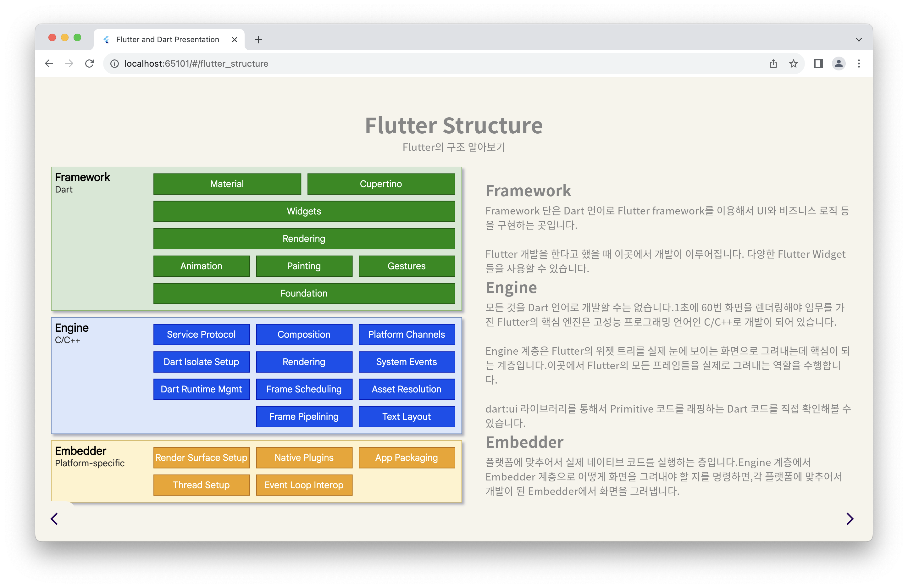
Task: Click the Painting block
Action: pyautogui.click(x=304, y=266)
